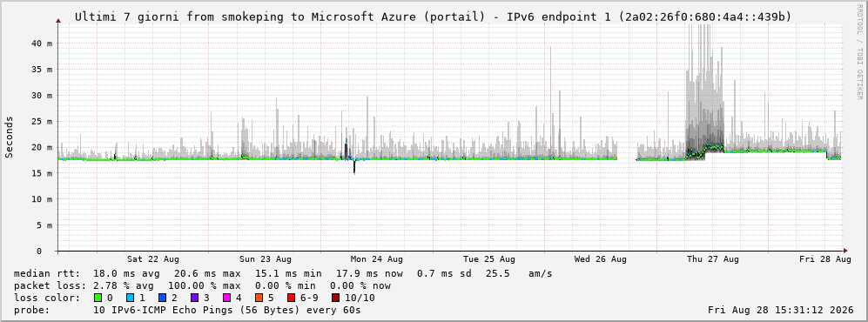Click the graph title text
The width and height of the screenshot is (868, 322).
coord(433,17)
